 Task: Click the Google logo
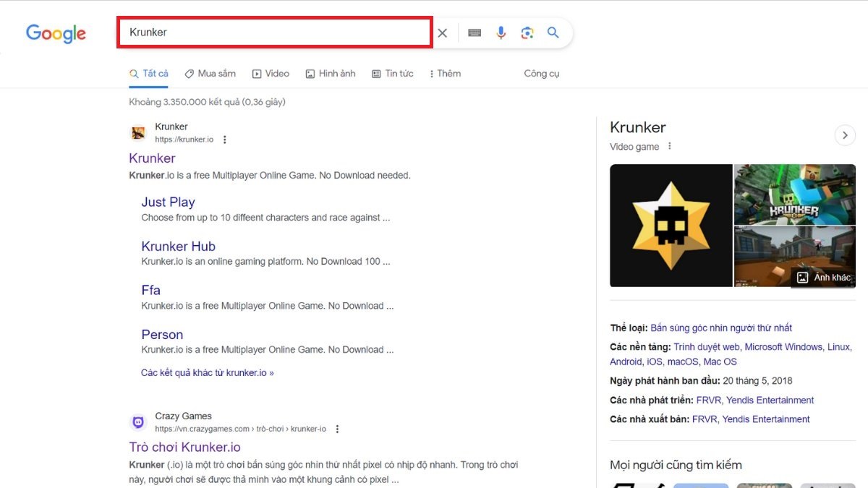pos(56,33)
